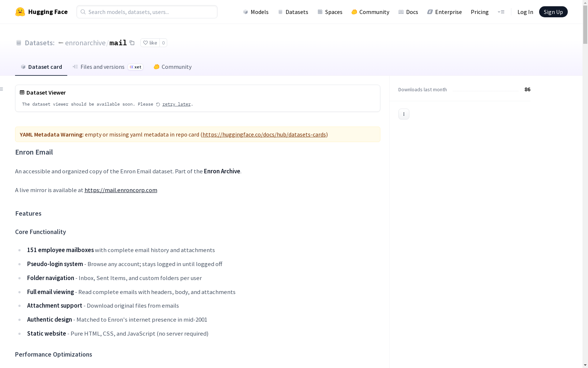Click the Core Functionality heading
The width and height of the screenshot is (588, 368).
tap(40, 232)
